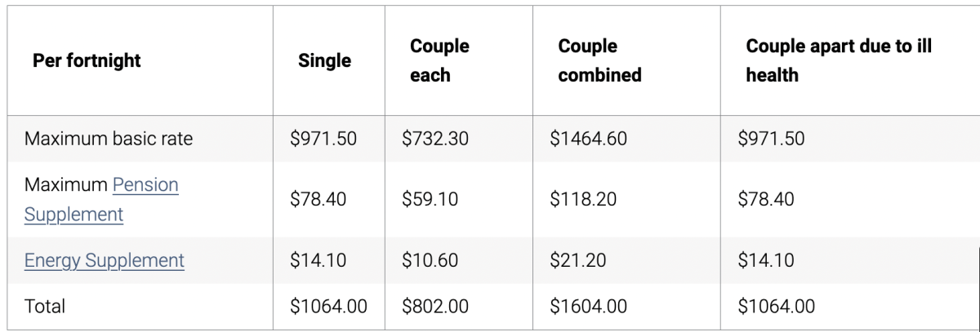Click the Single column's $78.40 cell
The width and height of the screenshot is (980, 332).
(318, 200)
